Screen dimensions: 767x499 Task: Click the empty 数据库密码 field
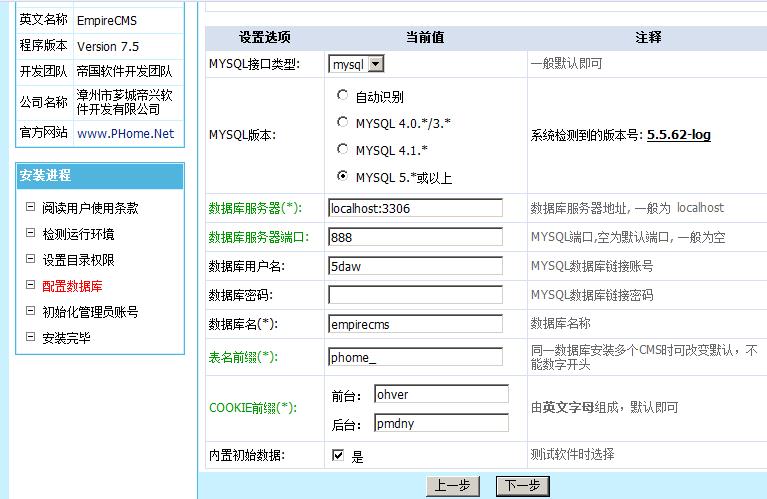(415, 295)
